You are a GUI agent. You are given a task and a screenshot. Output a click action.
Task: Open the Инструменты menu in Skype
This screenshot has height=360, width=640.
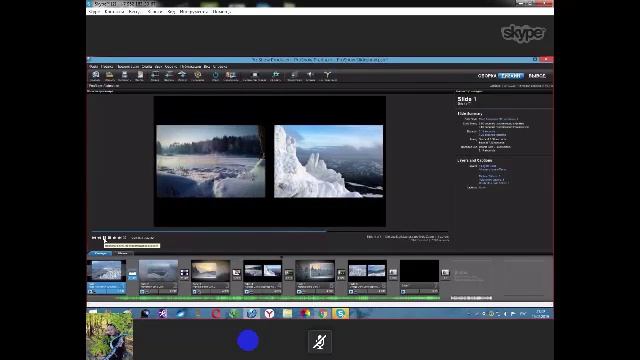(193, 12)
